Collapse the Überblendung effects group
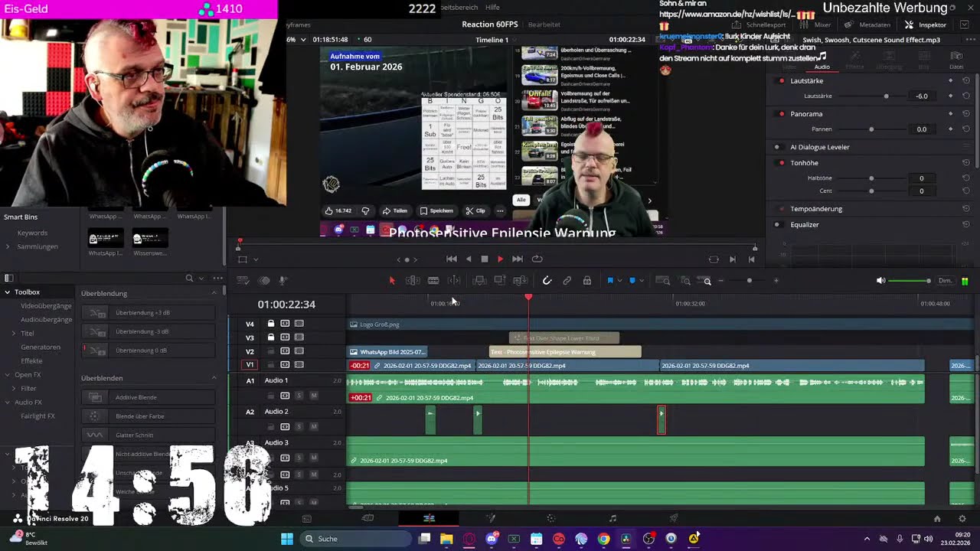Image resolution: width=980 pixels, height=551 pixels. point(214,293)
